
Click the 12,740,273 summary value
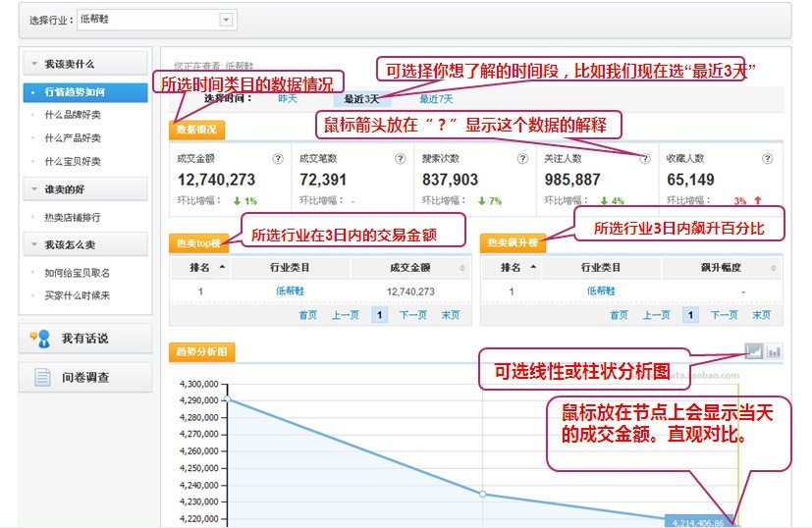(216, 180)
